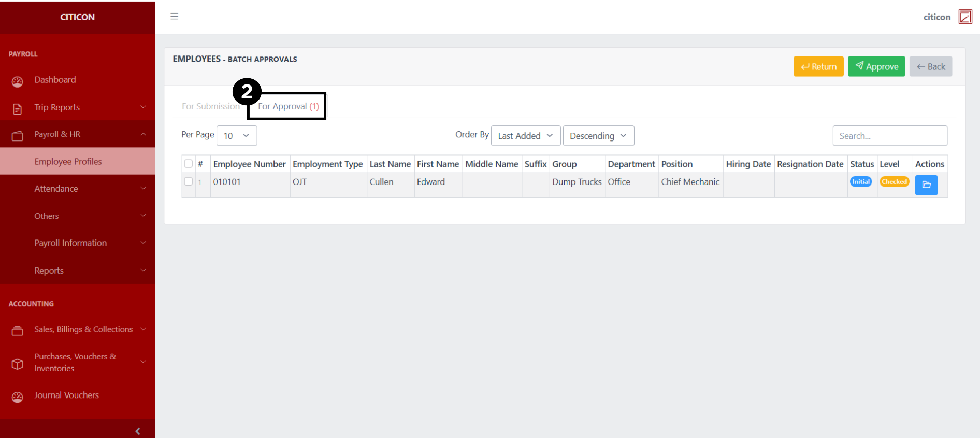Image resolution: width=980 pixels, height=438 pixels.
Task: Click the Trip Reports document icon
Action: coord(18,108)
